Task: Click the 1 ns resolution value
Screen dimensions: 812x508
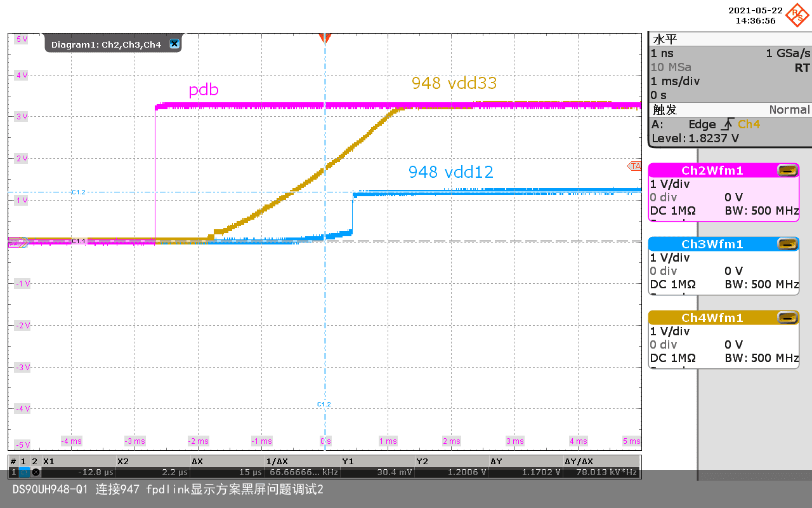Action: (662, 53)
